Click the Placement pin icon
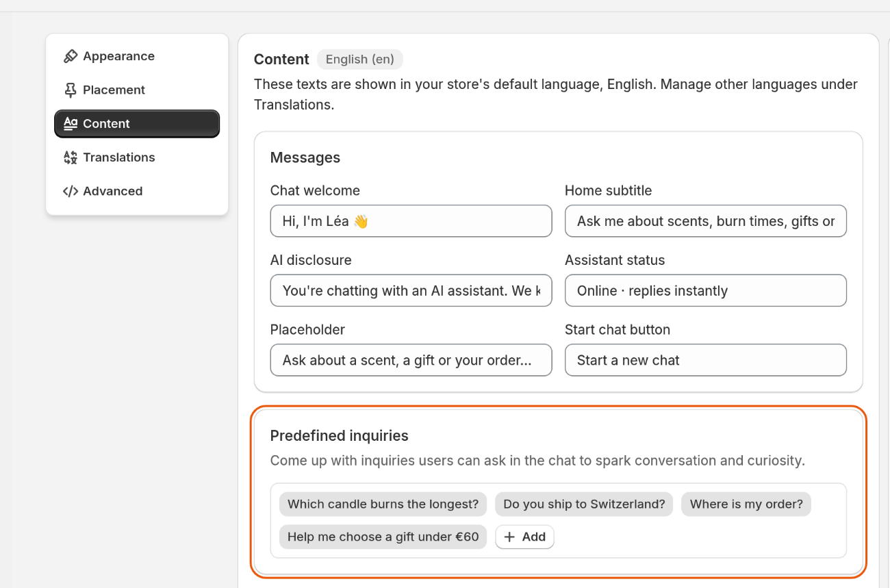 tap(71, 90)
